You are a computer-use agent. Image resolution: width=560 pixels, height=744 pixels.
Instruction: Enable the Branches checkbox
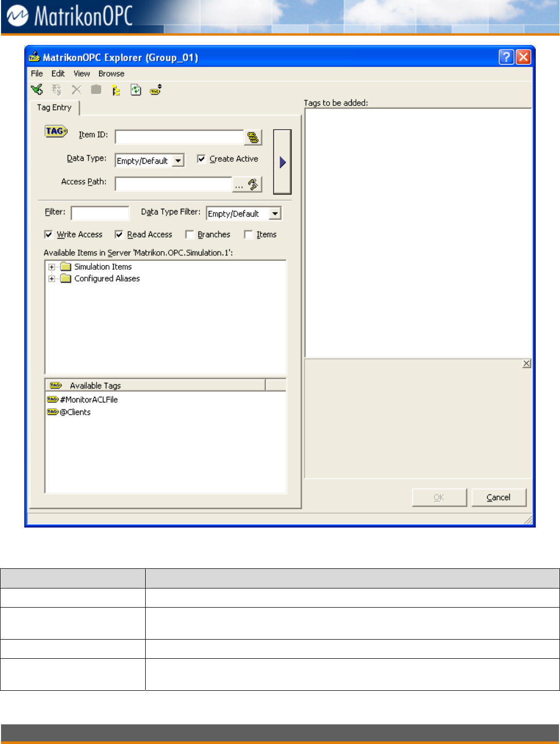pos(190,235)
